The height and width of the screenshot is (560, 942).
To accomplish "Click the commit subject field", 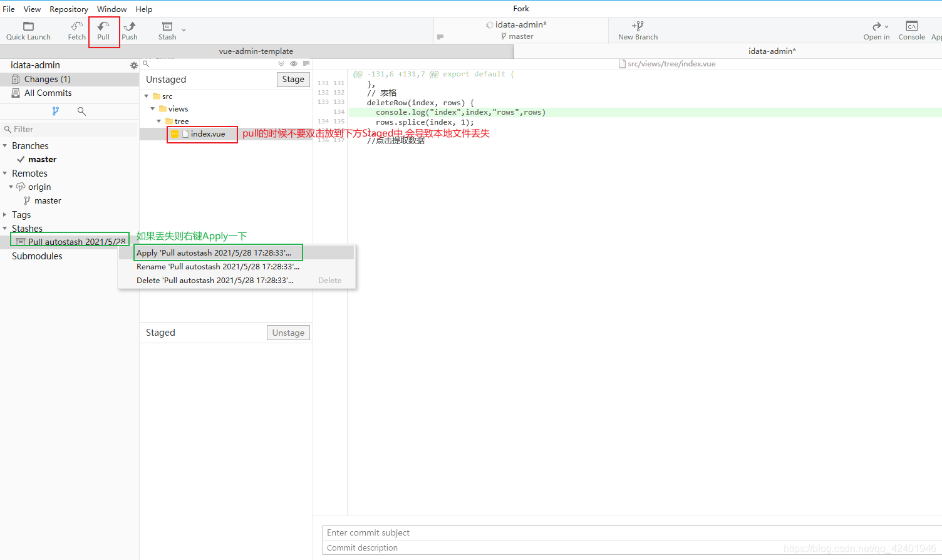I will point(633,533).
